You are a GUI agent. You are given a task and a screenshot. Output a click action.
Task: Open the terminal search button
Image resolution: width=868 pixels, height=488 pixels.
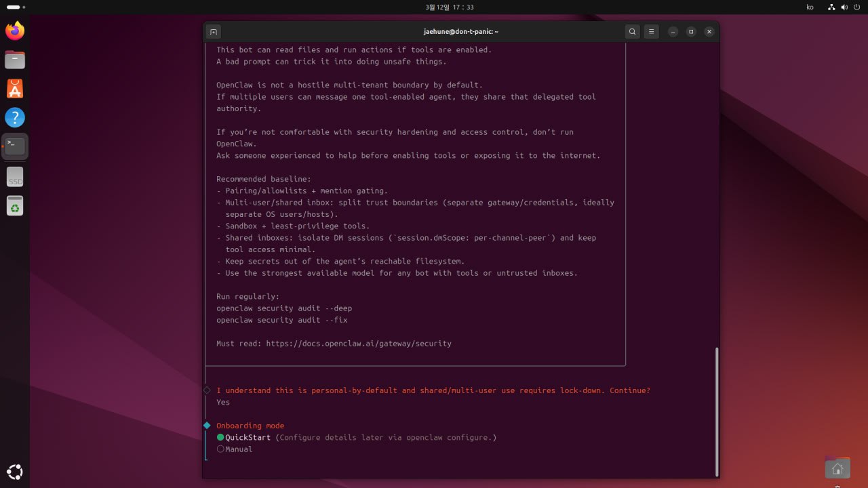(x=632, y=32)
